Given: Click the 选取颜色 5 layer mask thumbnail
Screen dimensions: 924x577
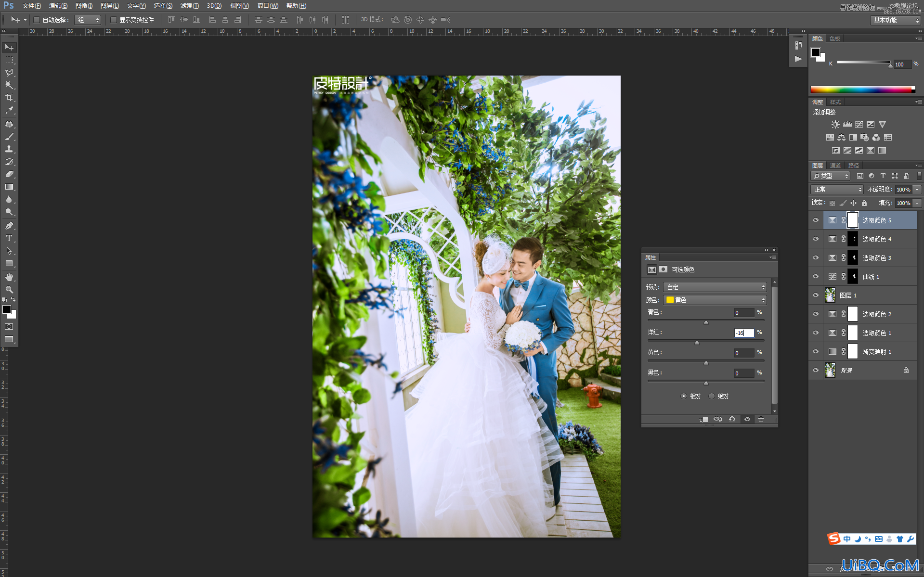Looking at the screenshot, I should coord(852,220).
